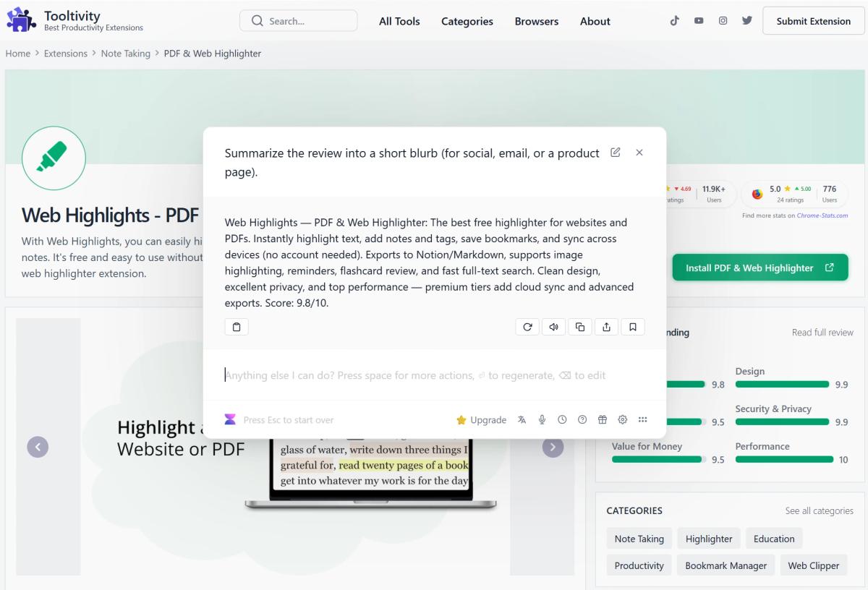The height and width of the screenshot is (590, 868).
Task: Click Upgrade with star icon
Action: coord(481,420)
